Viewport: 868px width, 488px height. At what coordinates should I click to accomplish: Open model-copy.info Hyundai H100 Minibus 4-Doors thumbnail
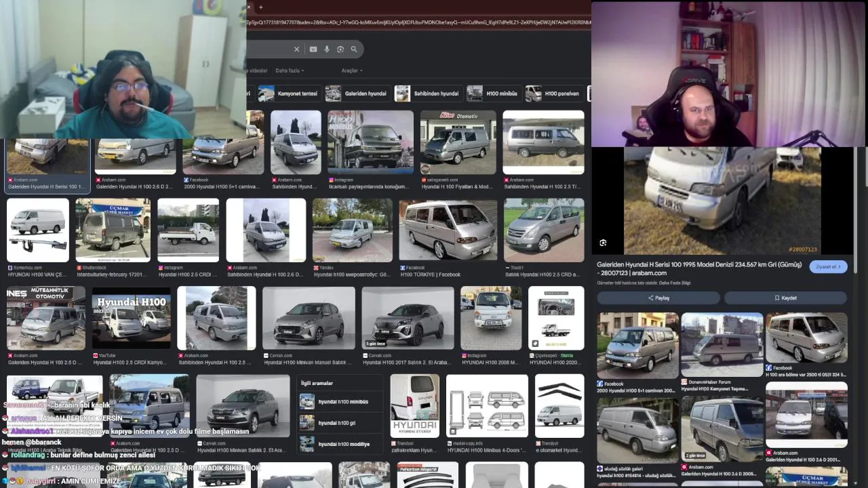click(487, 405)
